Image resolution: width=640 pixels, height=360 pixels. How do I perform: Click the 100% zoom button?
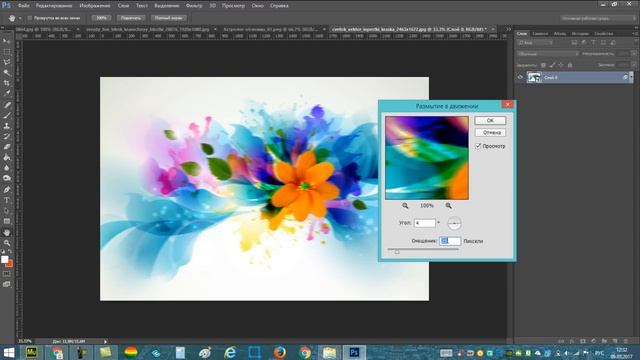click(101, 18)
